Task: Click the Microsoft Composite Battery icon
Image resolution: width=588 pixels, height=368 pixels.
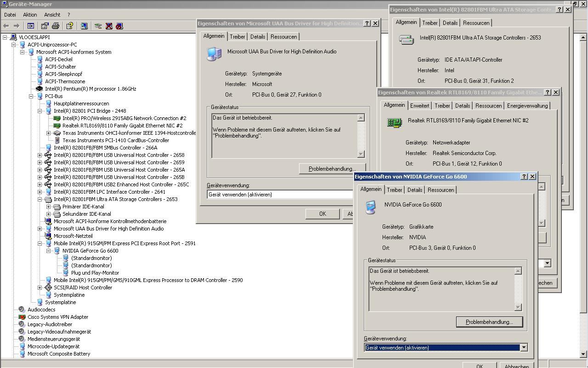Action: [x=22, y=354]
